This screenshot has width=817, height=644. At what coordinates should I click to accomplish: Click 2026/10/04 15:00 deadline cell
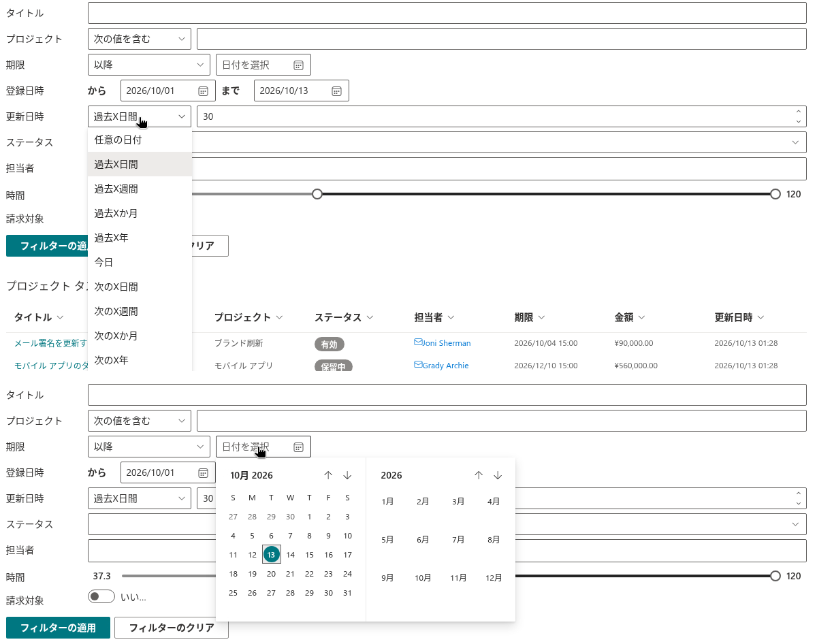pos(546,343)
